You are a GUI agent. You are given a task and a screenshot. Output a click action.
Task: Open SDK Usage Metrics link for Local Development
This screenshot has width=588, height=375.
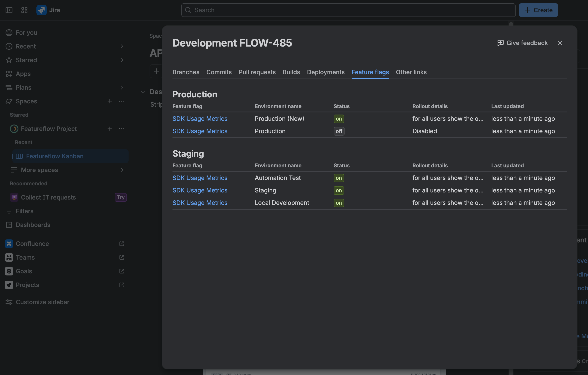pyautogui.click(x=200, y=203)
